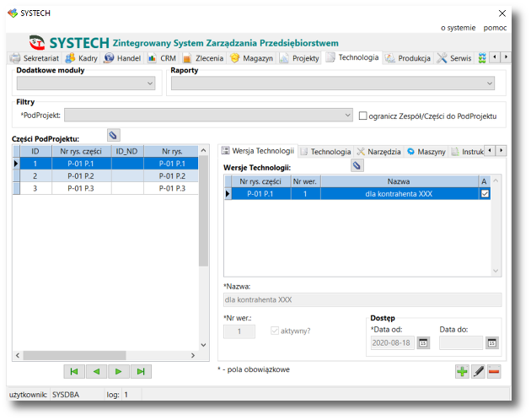Open the Kadry module tab
The height and width of the screenshot is (420, 531).
81,58
